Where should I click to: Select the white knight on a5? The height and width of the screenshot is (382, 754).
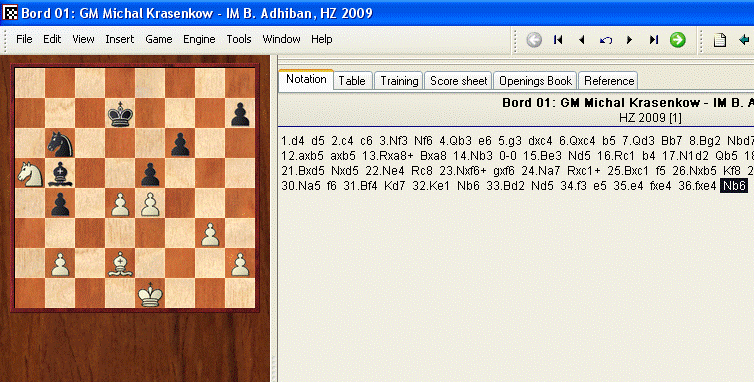30,174
